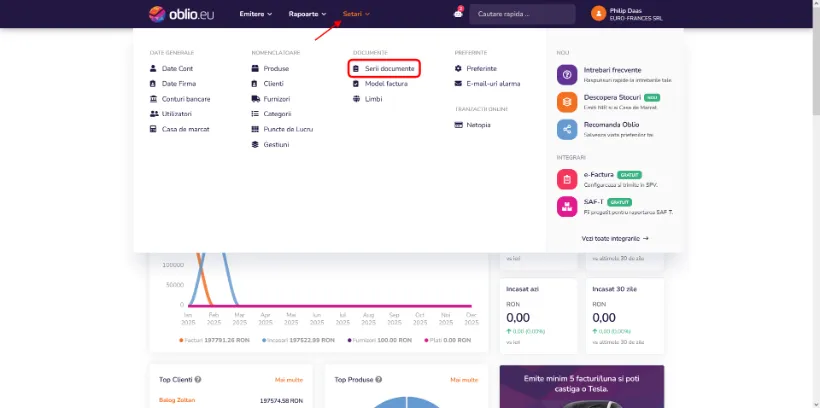820x408 pixels.
Task: Expand the Emitere dropdown menu
Action: click(x=256, y=14)
